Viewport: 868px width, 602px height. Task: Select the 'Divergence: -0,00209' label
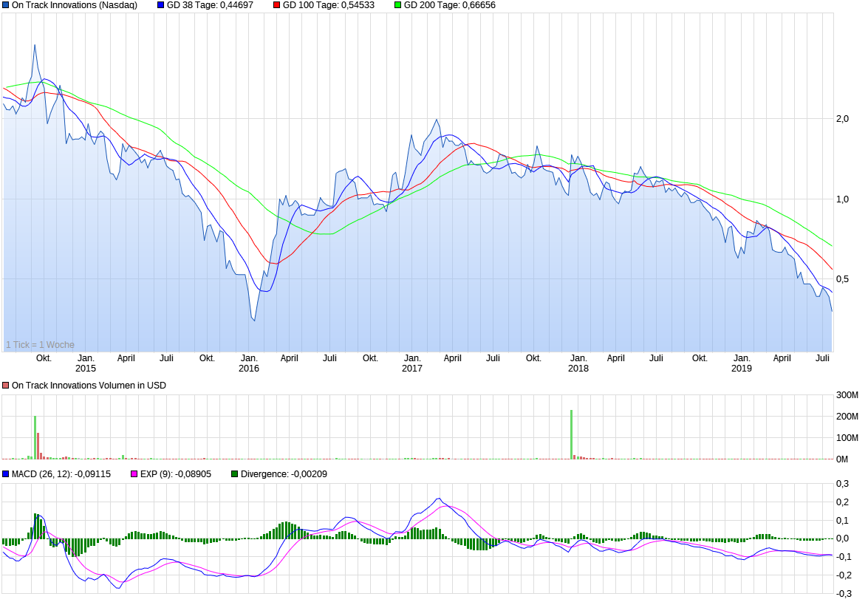point(284,473)
